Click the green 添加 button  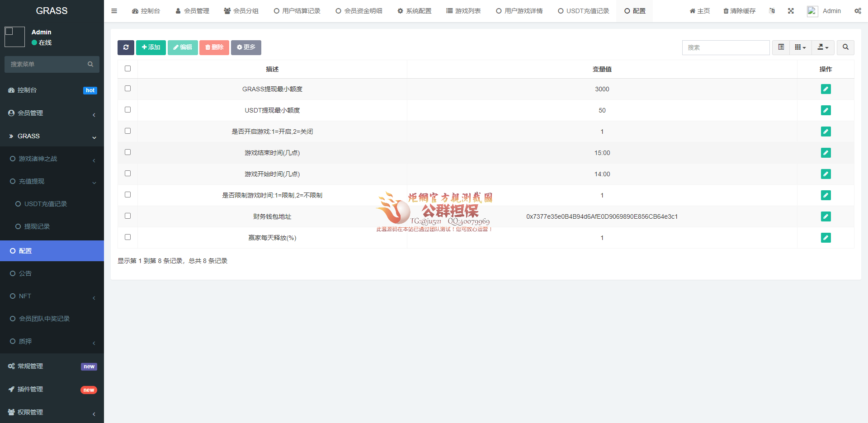point(151,47)
